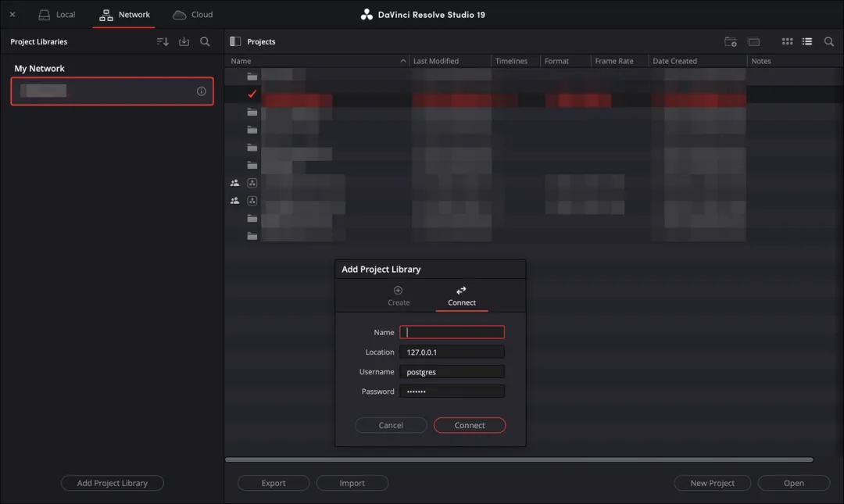Screen dimensions: 844x504
Task: Click the second collaboration people icon
Action: pyautogui.click(x=234, y=201)
